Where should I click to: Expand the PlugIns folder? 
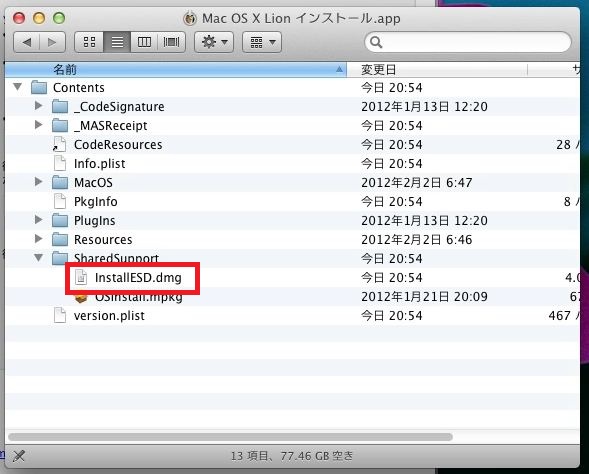click(x=38, y=219)
